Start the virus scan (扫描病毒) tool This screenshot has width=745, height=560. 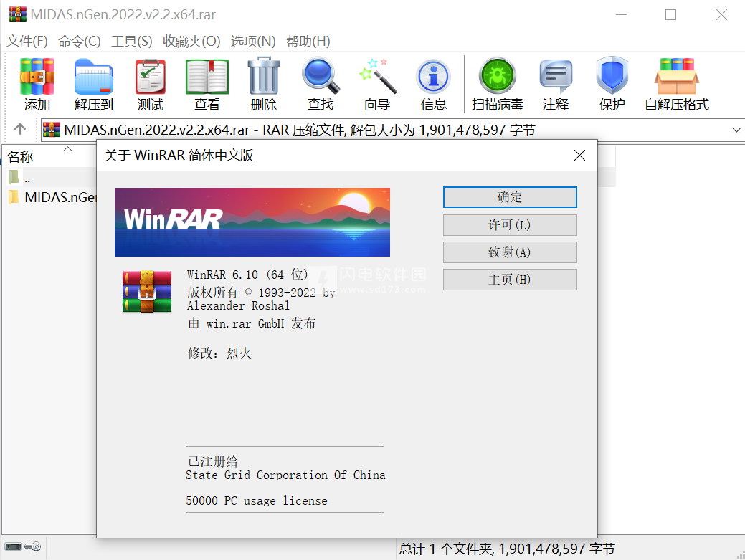tap(498, 84)
